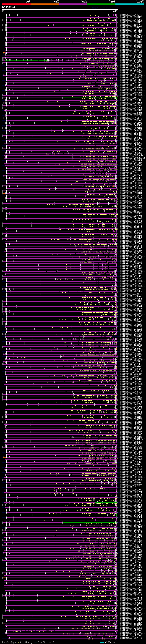Select label UniRef100_Q9XIL9
Screen dimensions: 146x644
pyautogui.click(x=131, y=37)
